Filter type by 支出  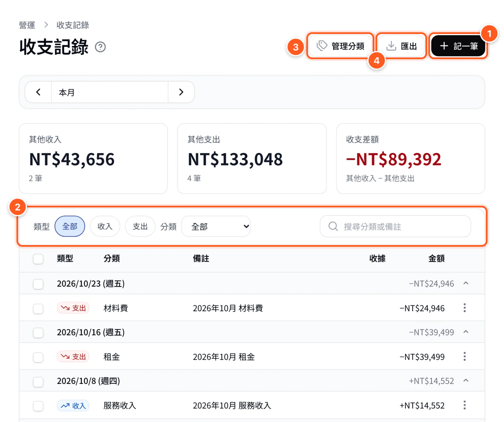pos(140,226)
